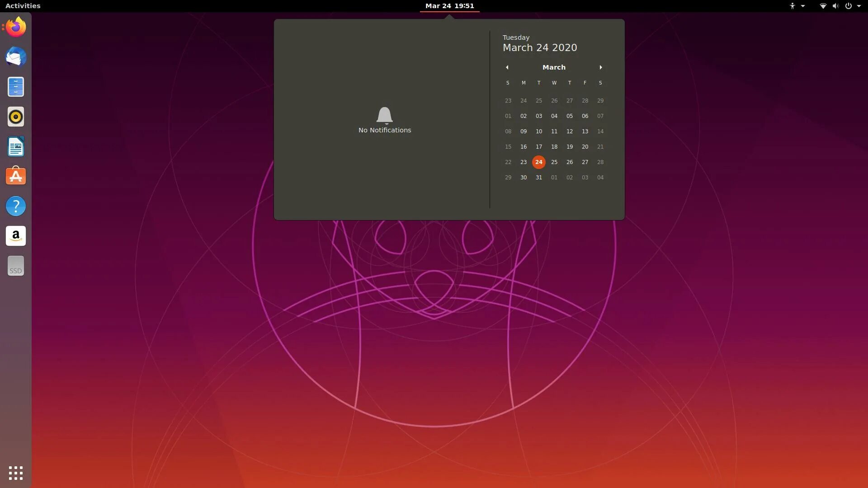The width and height of the screenshot is (868, 488).
Task: Open the Files manager in dock
Action: point(16,87)
